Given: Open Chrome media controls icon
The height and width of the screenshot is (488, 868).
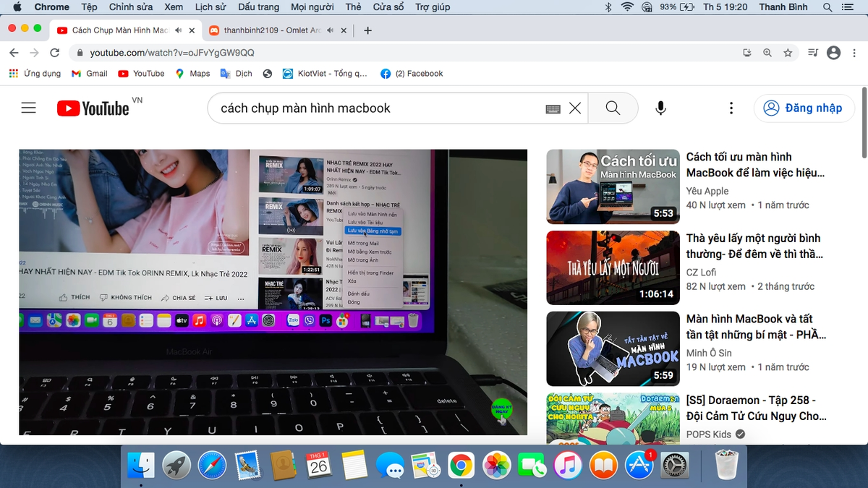Looking at the screenshot, I should tap(813, 53).
